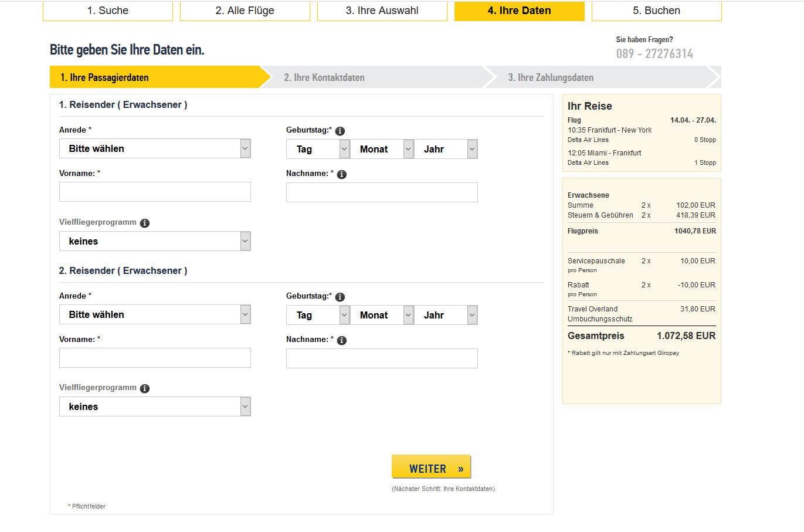804x532 pixels.
Task: Select the Monat dropdown for 2. Reisender
Action: click(382, 315)
